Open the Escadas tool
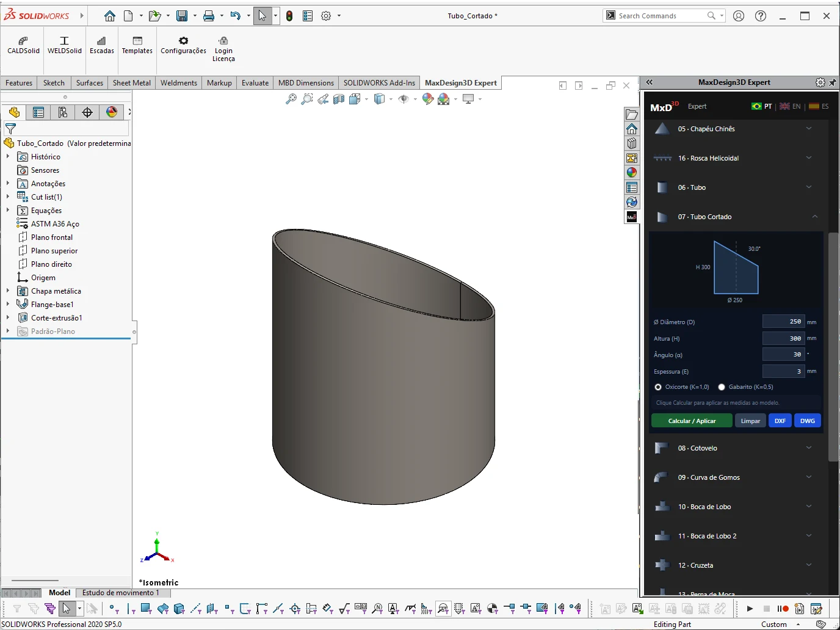 (101, 45)
